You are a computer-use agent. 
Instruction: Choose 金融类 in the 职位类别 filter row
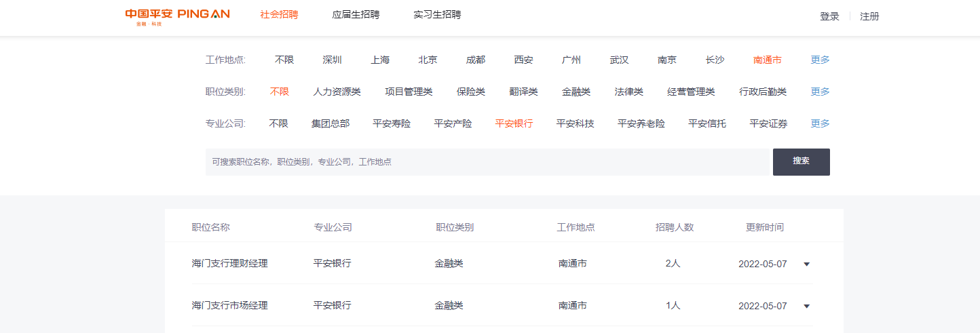point(576,92)
